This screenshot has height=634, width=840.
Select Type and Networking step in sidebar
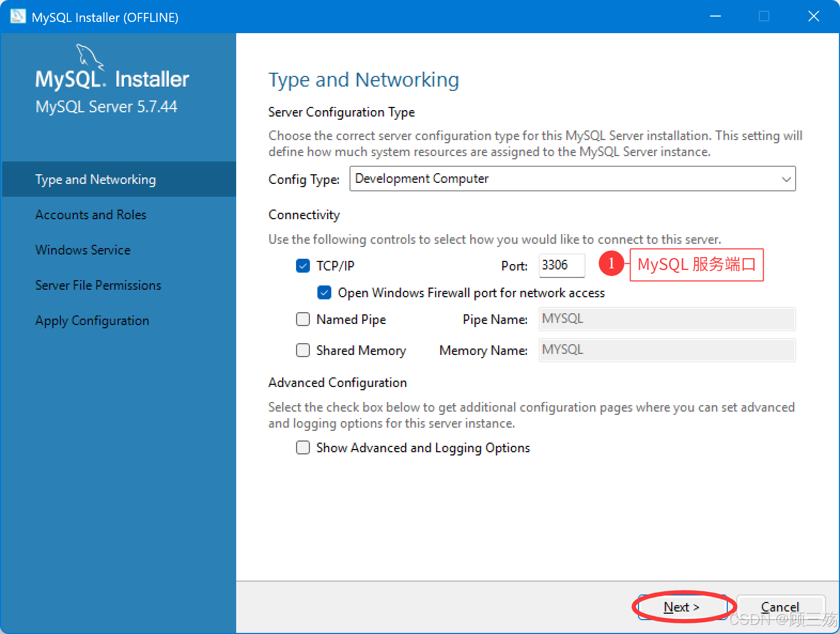119,179
